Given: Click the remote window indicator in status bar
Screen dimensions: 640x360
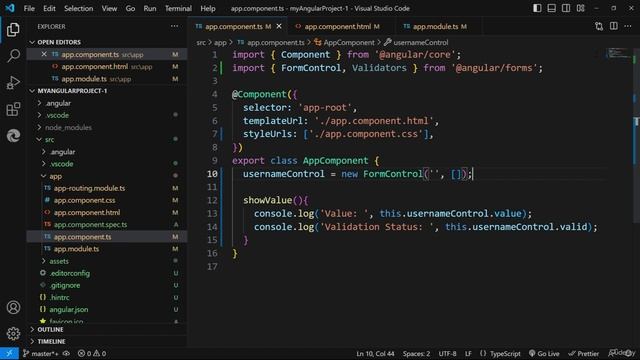Looking at the screenshot, I should [9, 353].
